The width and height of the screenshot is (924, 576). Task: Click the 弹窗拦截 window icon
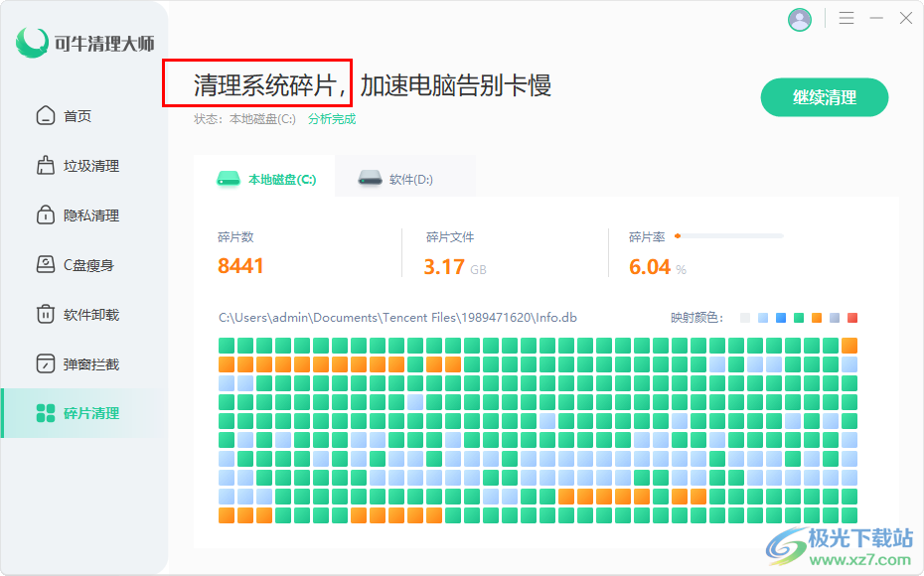click(46, 363)
